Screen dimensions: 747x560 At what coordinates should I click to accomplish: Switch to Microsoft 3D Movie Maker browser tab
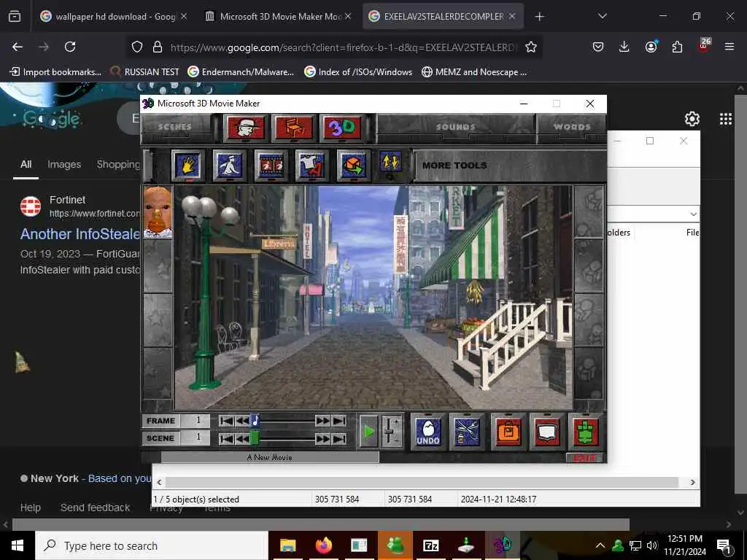pos(279,17)
